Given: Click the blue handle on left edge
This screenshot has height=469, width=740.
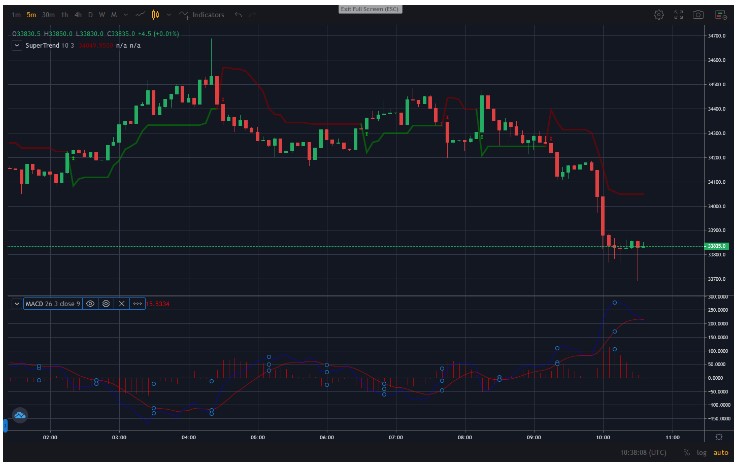Looking at the screenshot, I should tap(6, 426).
